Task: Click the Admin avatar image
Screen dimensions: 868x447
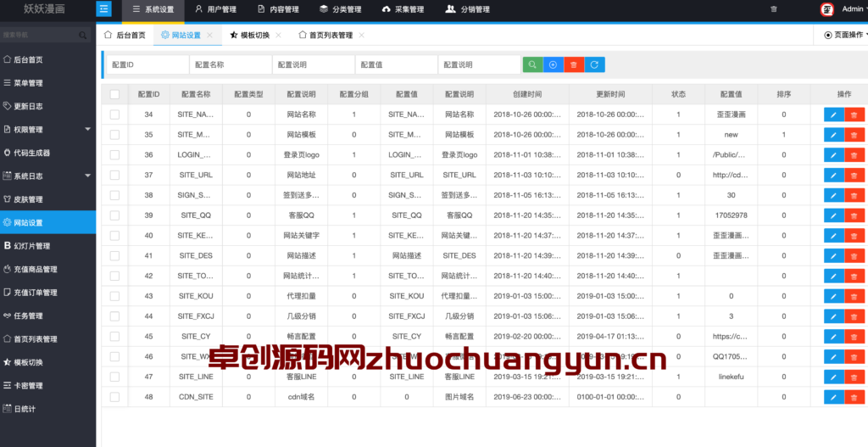Action: click(827, 8)
